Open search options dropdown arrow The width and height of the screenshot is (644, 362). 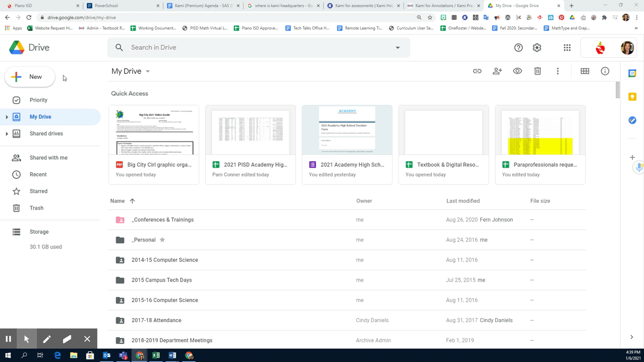397,48
